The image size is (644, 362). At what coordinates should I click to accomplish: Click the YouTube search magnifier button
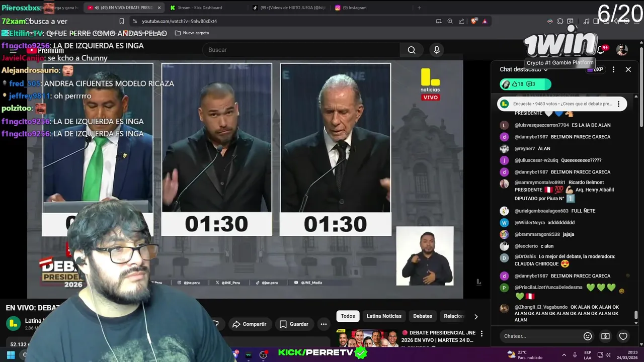[412, 50]
